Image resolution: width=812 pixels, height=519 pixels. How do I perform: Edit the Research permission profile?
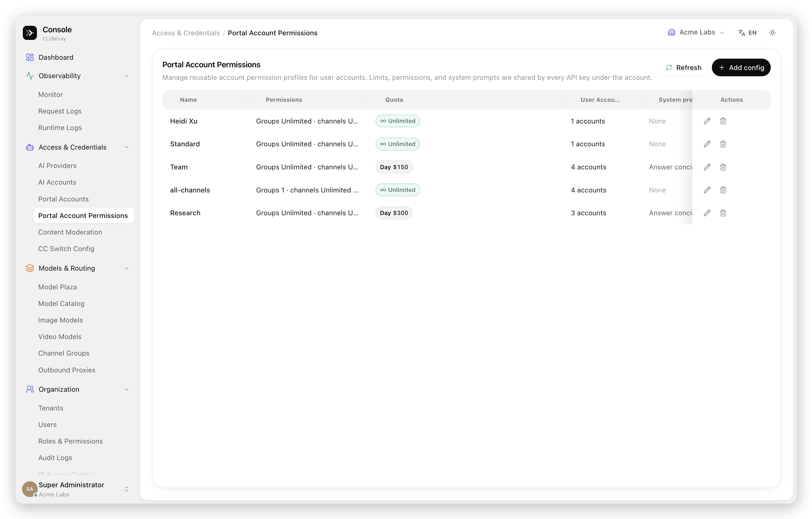pos(707,213)
